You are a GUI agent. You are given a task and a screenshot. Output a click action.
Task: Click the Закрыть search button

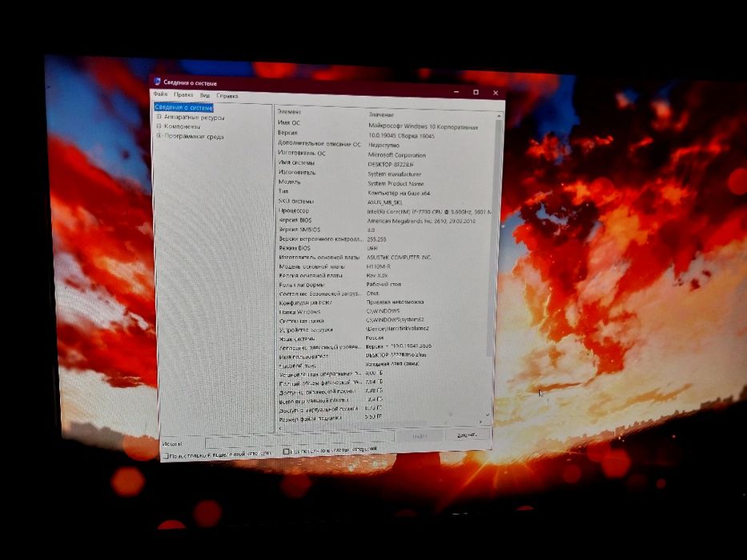click(x=467, y=434)
